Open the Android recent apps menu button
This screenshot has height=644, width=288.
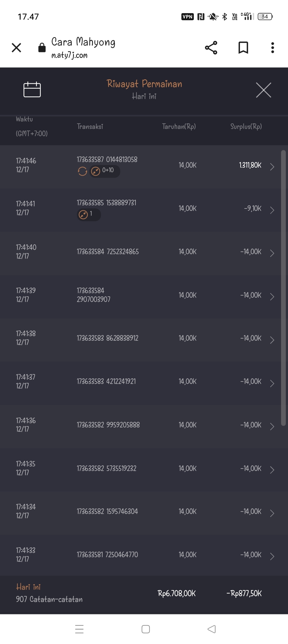coord(79,629)
